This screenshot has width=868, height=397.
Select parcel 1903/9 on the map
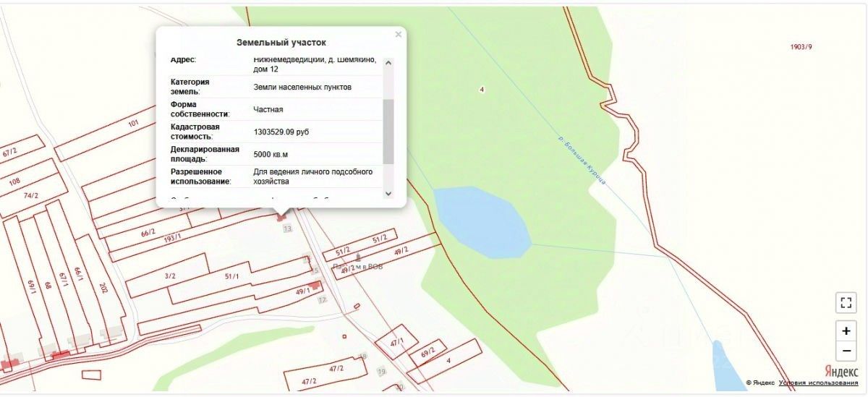click(x=801, y=47)
